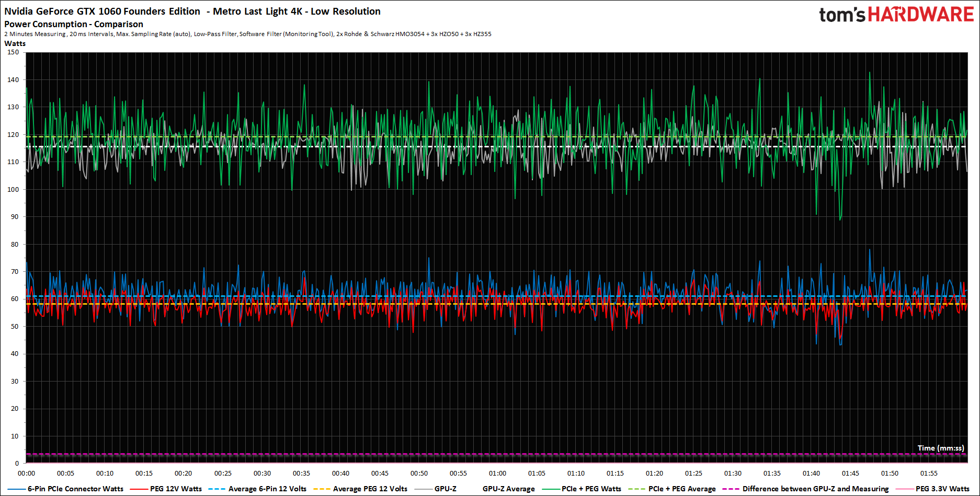The width and height of the screenshot is (980, 496).
Task: Click the Watts axis label
Action: coord(15,43)
